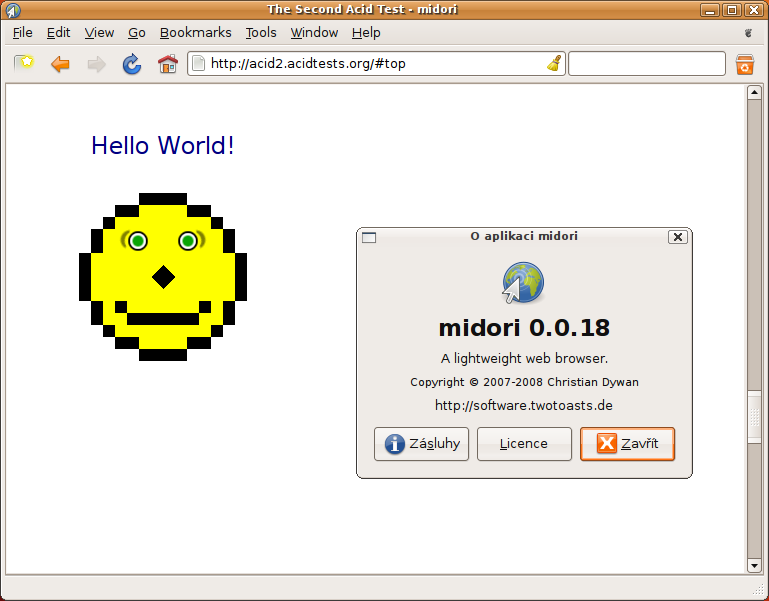Click the page icon in the address bar
Image resolution: width=769 pixels, height=601 pixels.
(198, 63)
